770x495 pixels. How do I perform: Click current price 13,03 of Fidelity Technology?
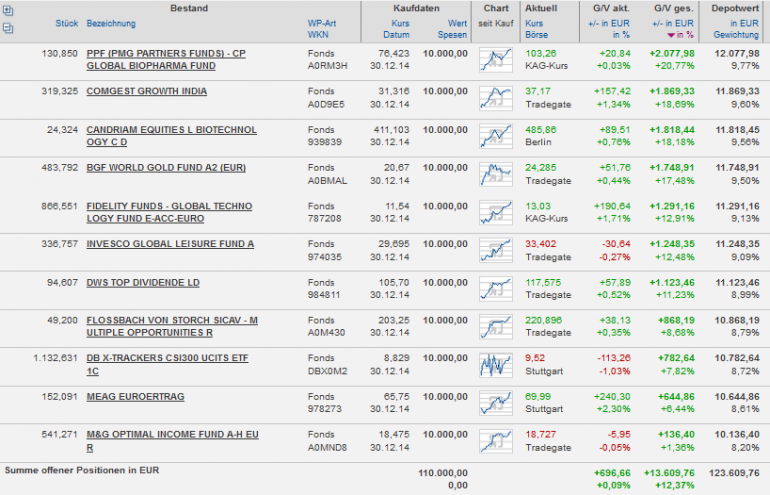coord(538,206)
